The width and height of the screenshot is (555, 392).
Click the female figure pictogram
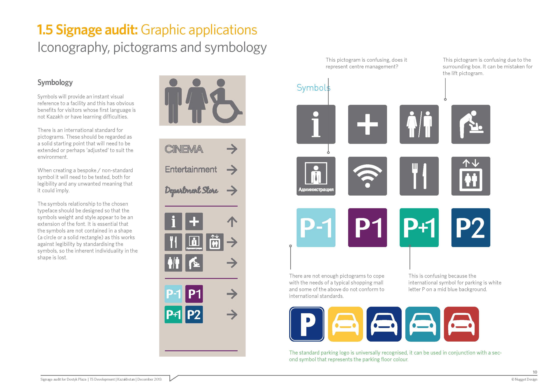pos(196,101)
